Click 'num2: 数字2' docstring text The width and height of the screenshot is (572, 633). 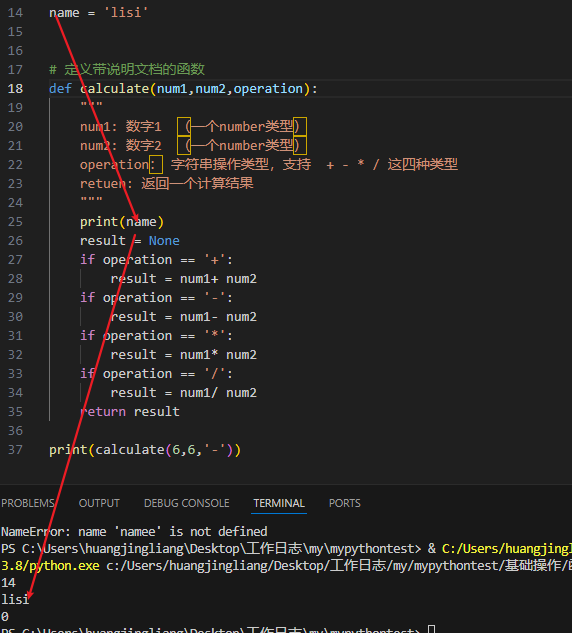[121, 145]
